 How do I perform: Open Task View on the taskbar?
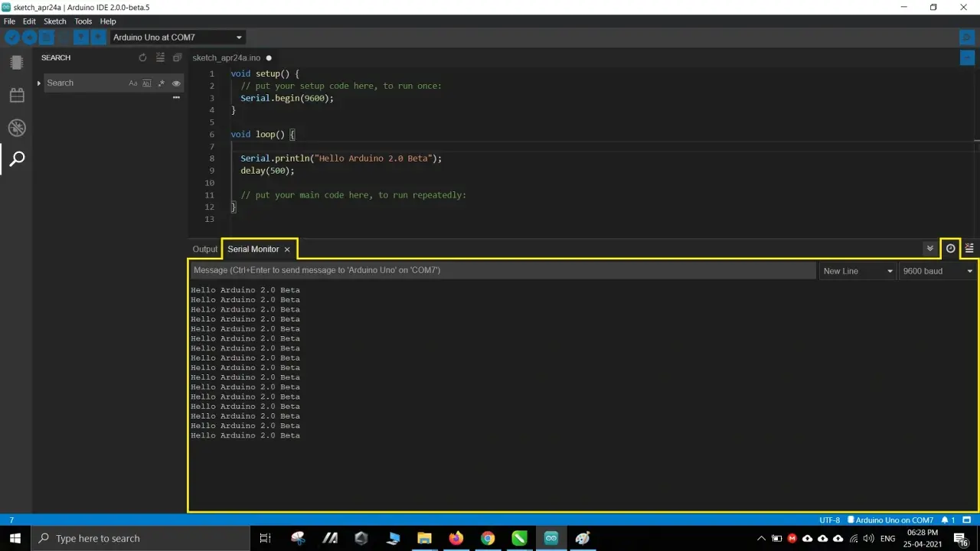265,538
